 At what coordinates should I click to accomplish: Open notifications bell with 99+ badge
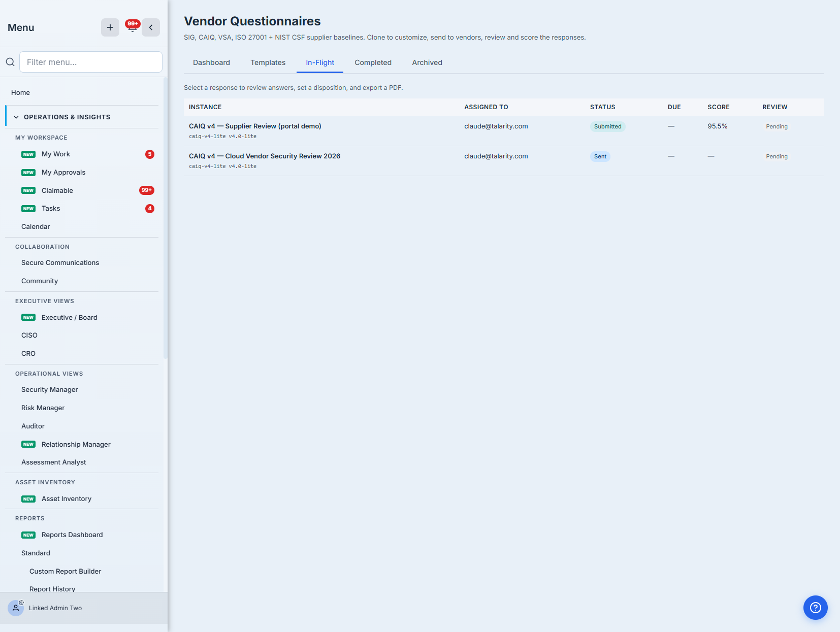click(132, 27)
